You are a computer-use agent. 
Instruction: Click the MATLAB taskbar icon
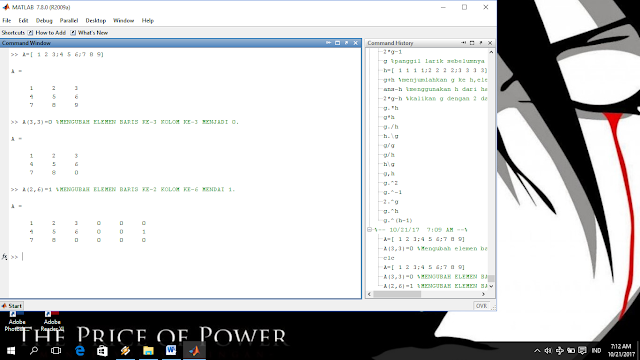pos(194,351)
